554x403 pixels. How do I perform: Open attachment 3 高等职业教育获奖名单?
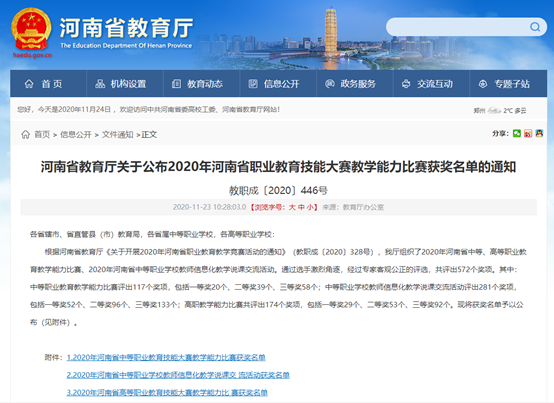167,392
